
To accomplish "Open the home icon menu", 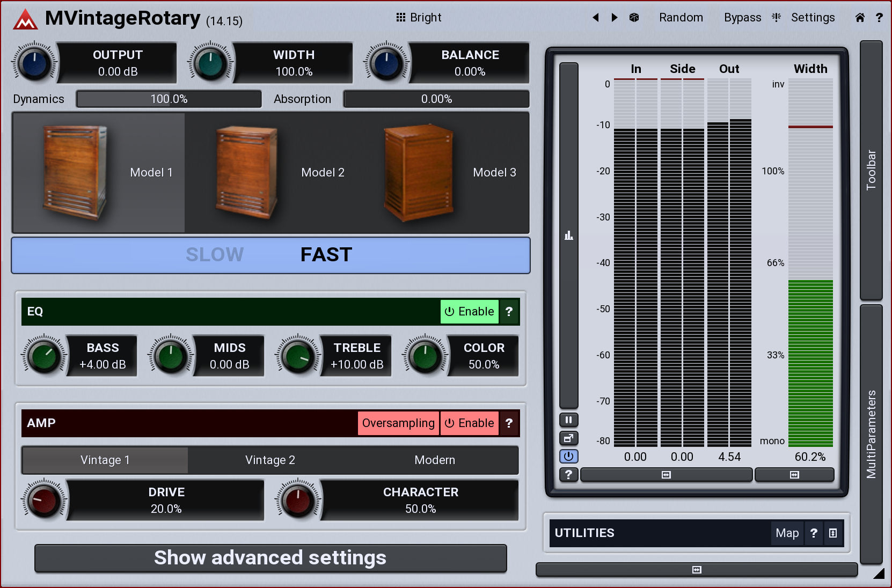I will tap(860, 18).
